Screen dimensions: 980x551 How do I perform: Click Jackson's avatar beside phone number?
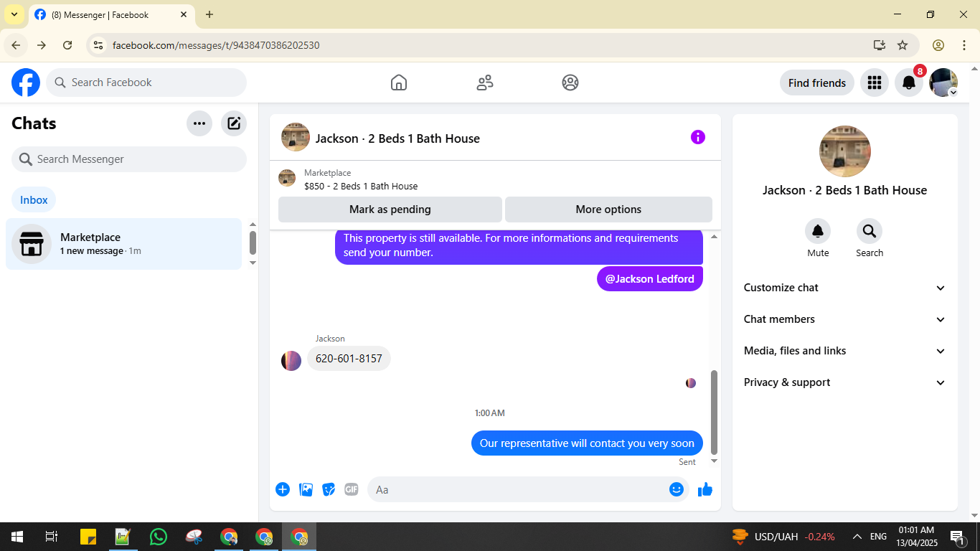pos(291,361)
